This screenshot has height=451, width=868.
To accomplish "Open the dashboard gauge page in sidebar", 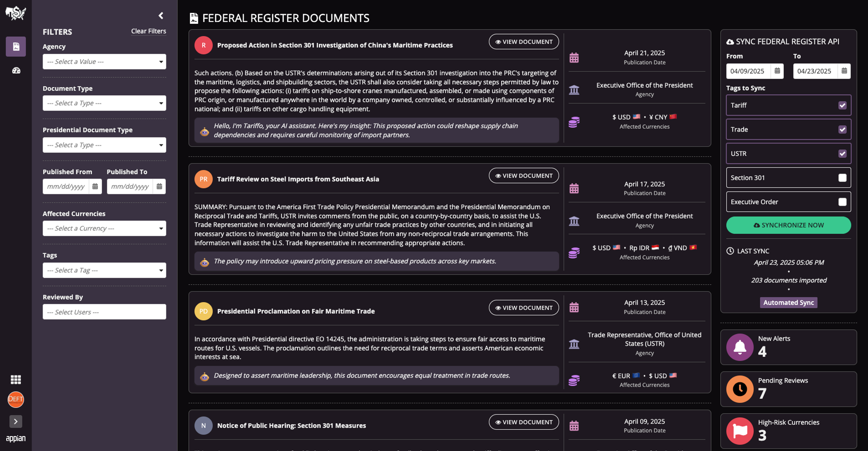I will (16, 70).
